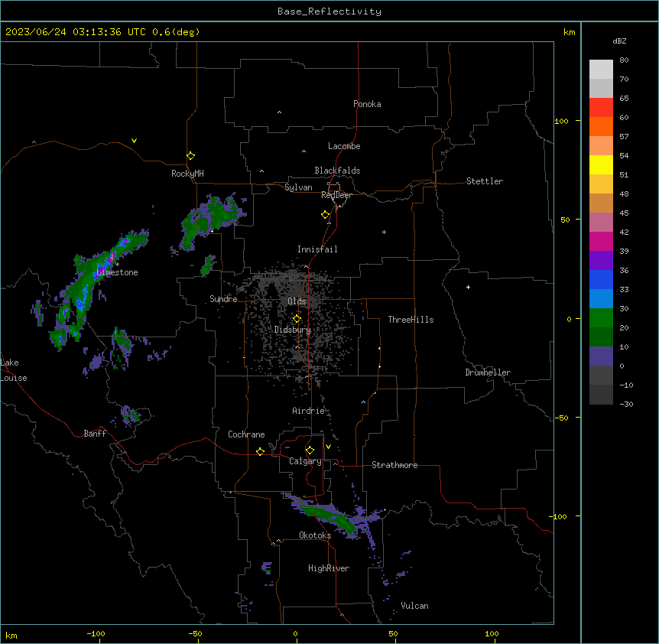Image resolution: width=659 pixels, height=644 pixels.
Task: Click the ThreeHills label
Action: (x=411, y=320)
